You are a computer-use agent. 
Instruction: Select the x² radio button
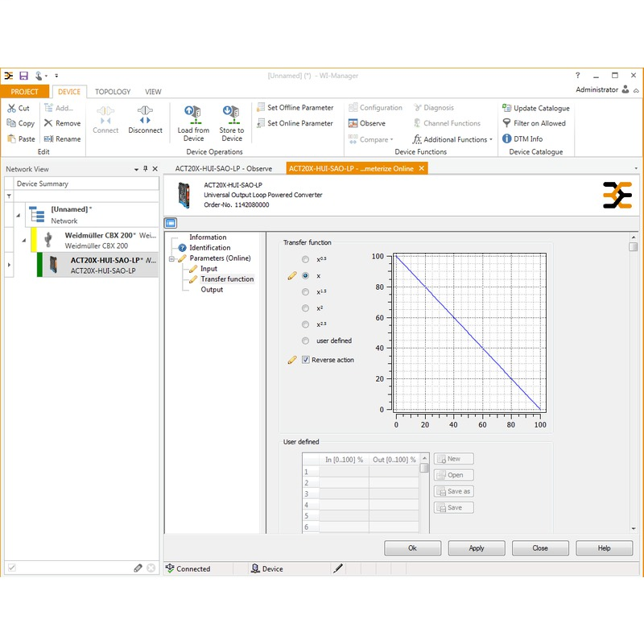[x=305, y=308]
